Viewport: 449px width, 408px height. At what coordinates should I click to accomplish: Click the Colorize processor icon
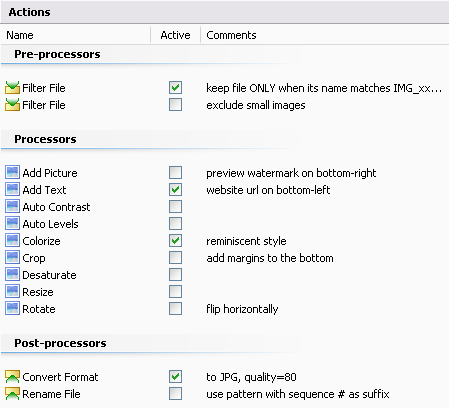click(x=12, y=241)
